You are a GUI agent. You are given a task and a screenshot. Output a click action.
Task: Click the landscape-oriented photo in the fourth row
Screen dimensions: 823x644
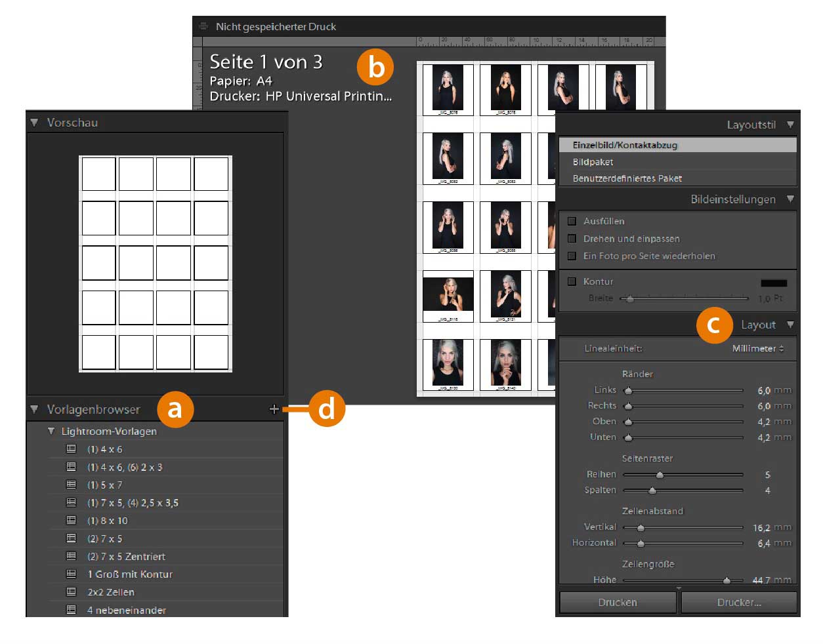[x=448, y=294]
